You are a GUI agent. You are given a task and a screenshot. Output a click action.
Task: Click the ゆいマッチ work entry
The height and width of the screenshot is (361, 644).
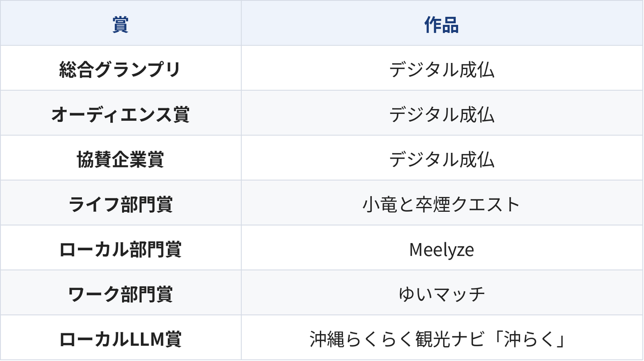442,294
